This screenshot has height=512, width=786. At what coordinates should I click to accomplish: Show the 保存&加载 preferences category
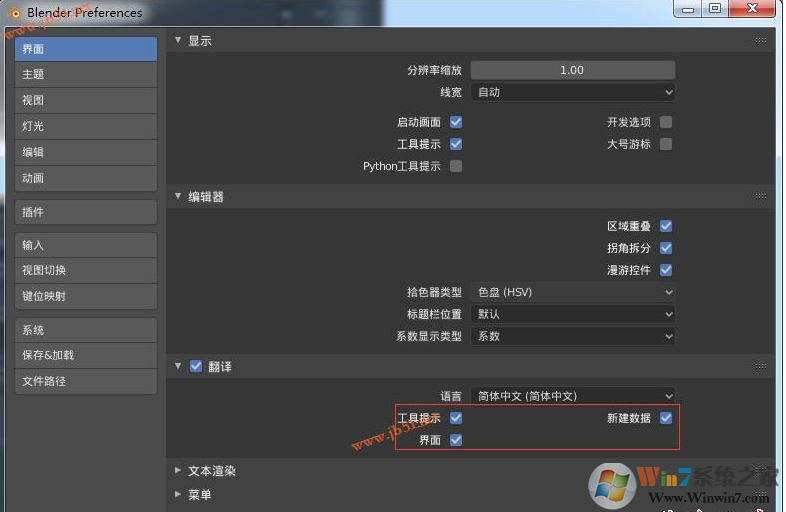(x=86, y=355)
